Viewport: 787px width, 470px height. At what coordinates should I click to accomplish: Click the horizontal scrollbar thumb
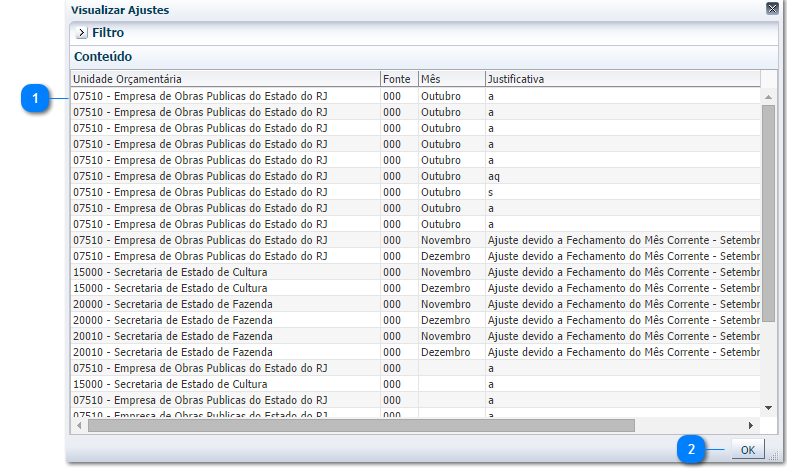[360, 425]
